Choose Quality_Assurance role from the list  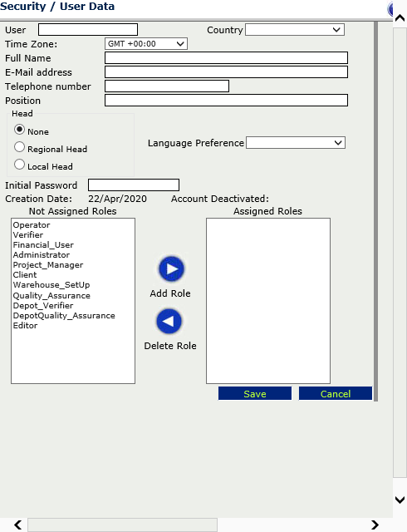(51, 296)
